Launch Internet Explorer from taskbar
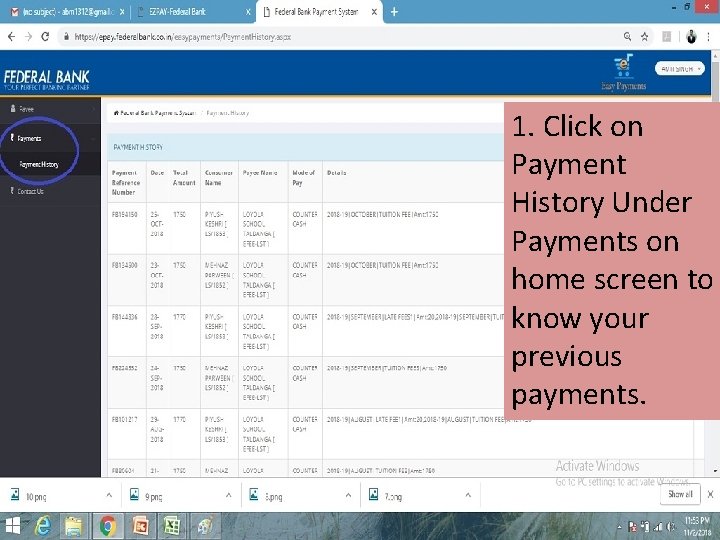Screen dimensions: 720x540 click(x=43, y=526)
